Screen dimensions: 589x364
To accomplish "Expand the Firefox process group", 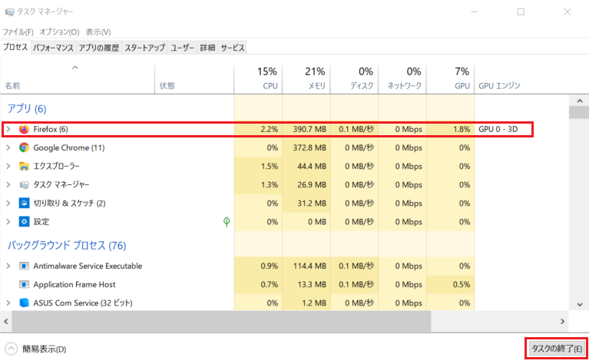I will 8,129.
